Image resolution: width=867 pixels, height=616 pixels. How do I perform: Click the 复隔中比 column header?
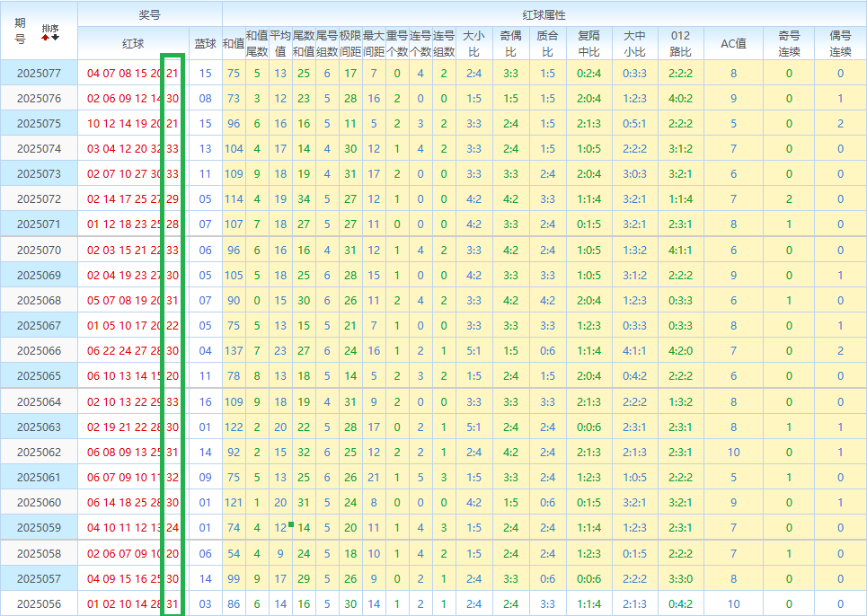(588, 44)
